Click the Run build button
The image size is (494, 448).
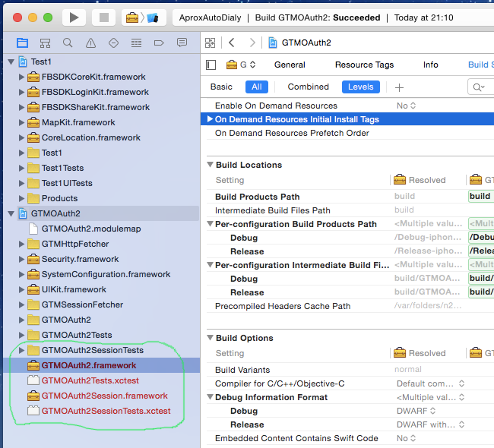click(x=74, y=17)
